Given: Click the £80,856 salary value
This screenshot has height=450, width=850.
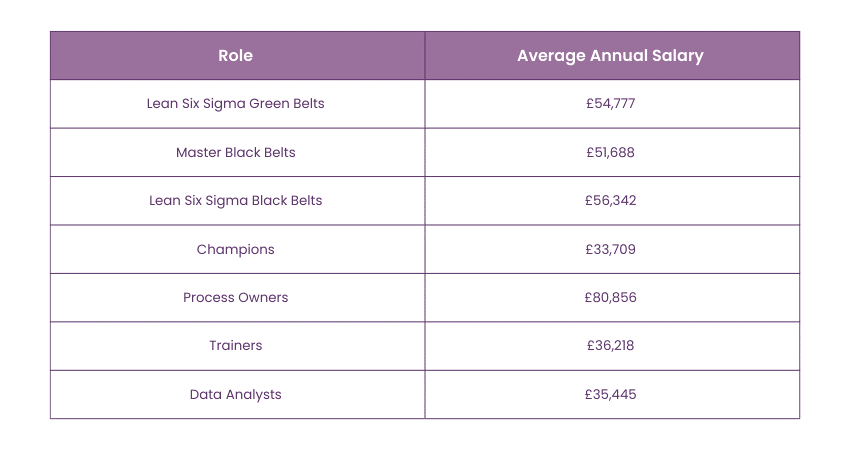Looking at the screenshot, I should coord(610,297).
